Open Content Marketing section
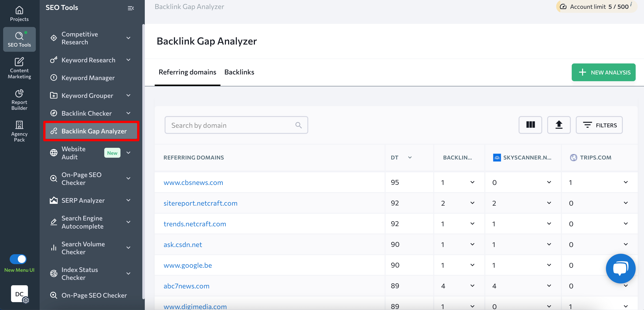Viewport: 644px width, 310px height. tap(19, 68)
